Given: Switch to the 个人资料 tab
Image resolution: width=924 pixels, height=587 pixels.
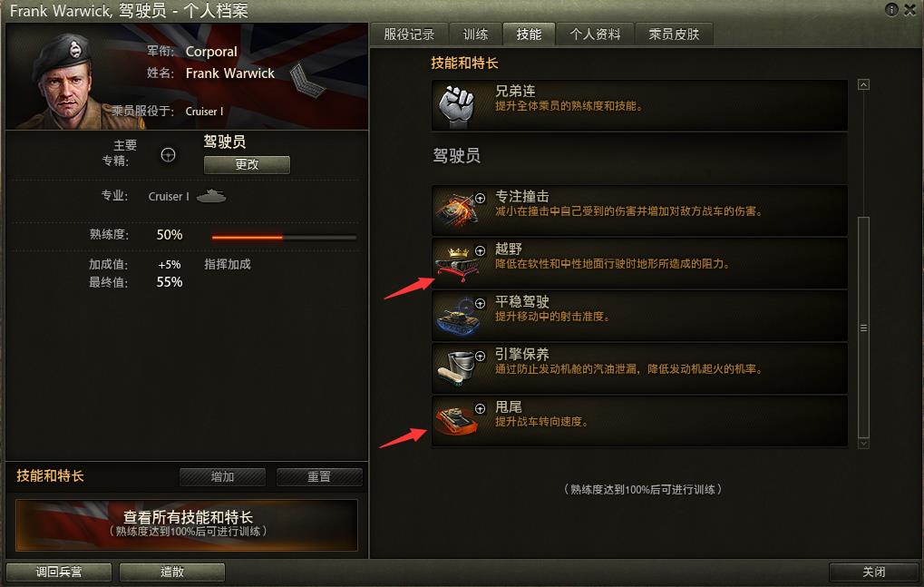Looking at the screenshot, I should (x=595, y=34).
